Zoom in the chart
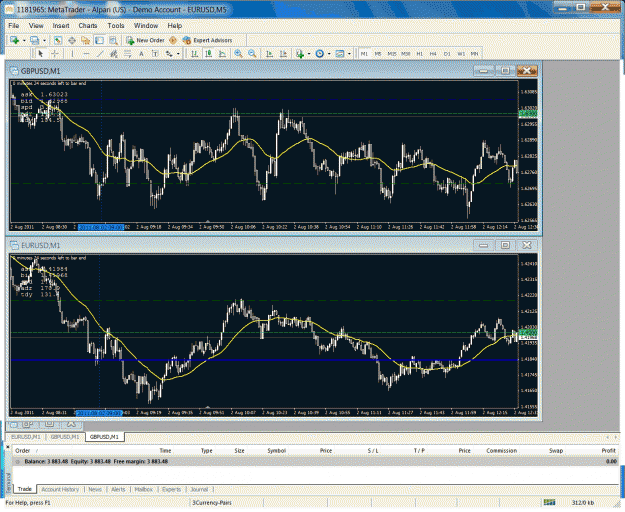The image size is (625, 512). click(238, 54)
